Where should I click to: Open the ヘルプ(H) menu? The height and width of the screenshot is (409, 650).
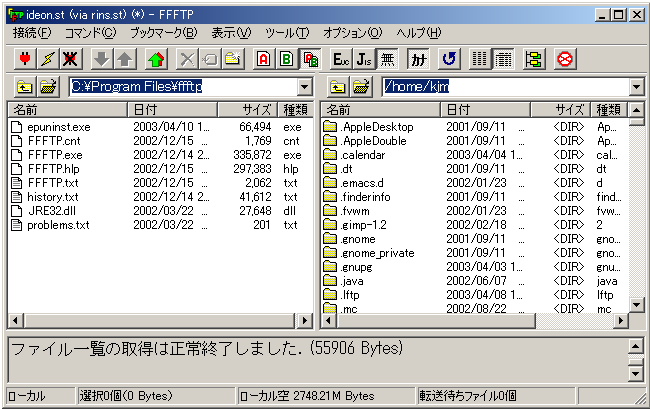[419, 33]
